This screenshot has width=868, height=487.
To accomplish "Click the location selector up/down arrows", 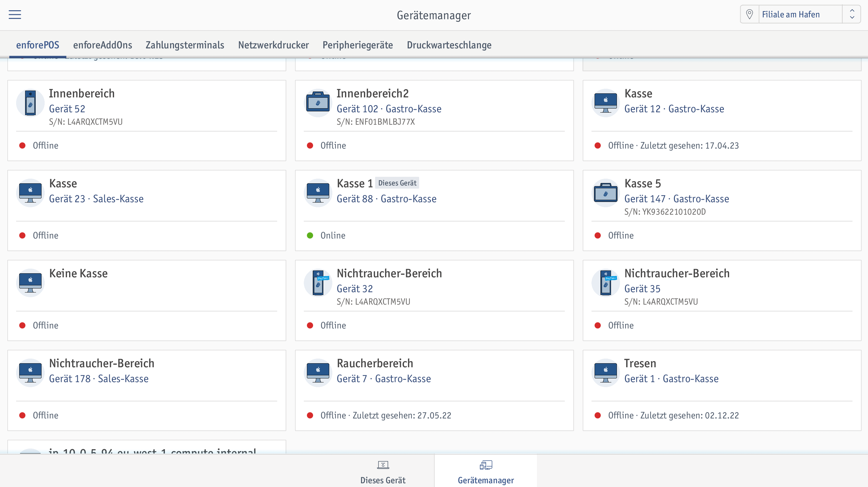I will (852, 15).
